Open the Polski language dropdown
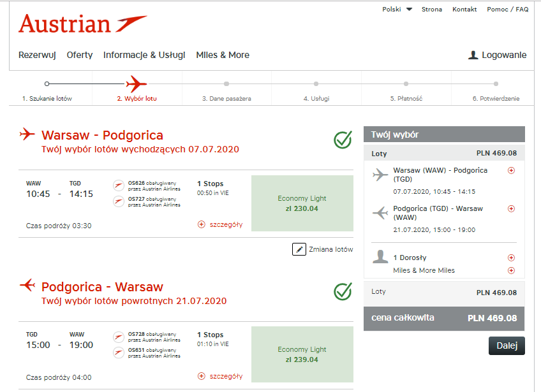541x392 pixels. (397, 10)
